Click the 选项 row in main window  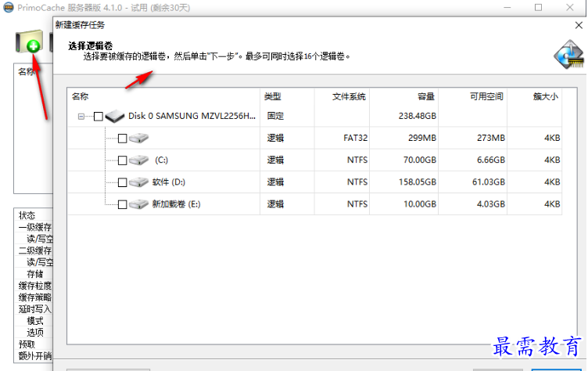34,333
